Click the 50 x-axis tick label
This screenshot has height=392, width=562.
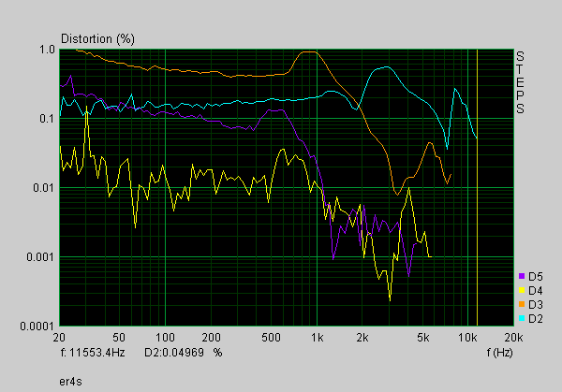point(119,338)
